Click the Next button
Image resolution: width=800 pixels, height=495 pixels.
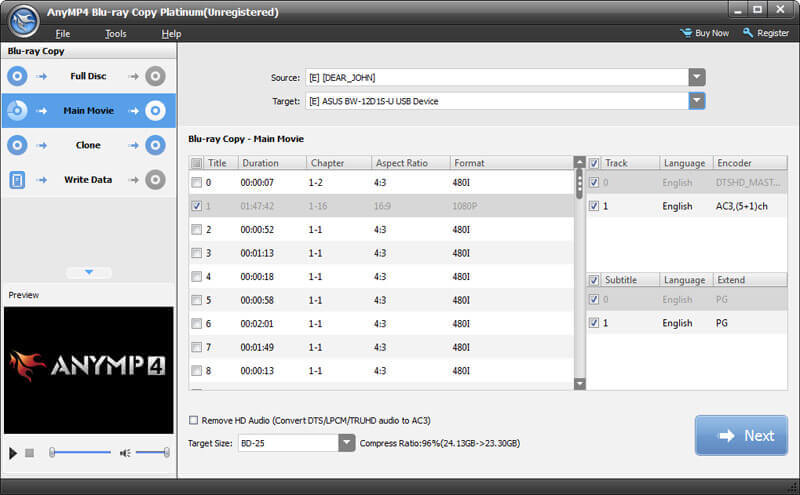[x=741, y=435]
